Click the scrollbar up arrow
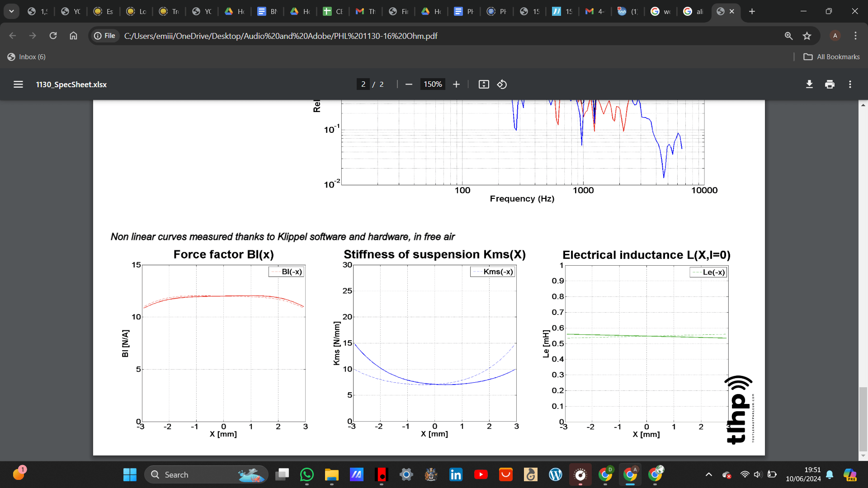The height and width of the screenshot is (488, 868). [863, 105]
